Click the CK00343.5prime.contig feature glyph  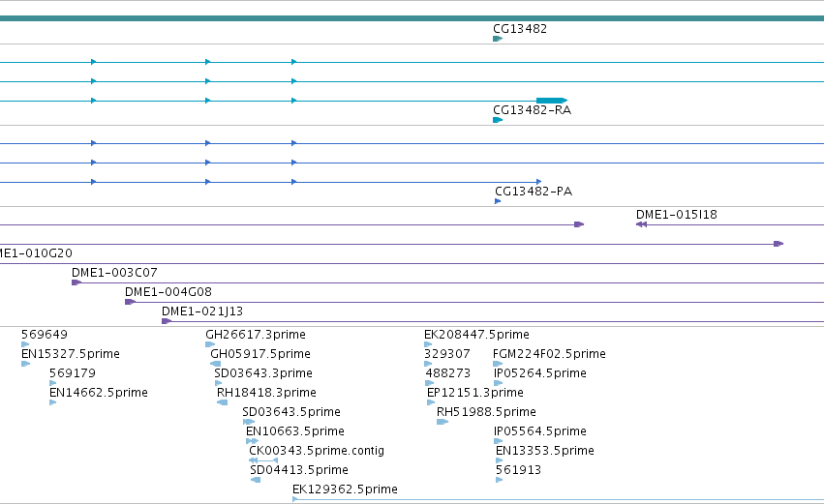point(263,460)
